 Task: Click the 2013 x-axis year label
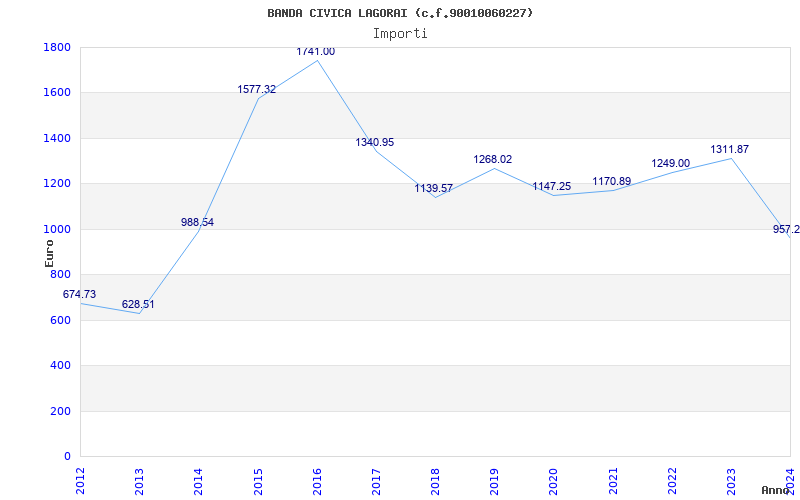pyautogui.click(x=139, y=482)
